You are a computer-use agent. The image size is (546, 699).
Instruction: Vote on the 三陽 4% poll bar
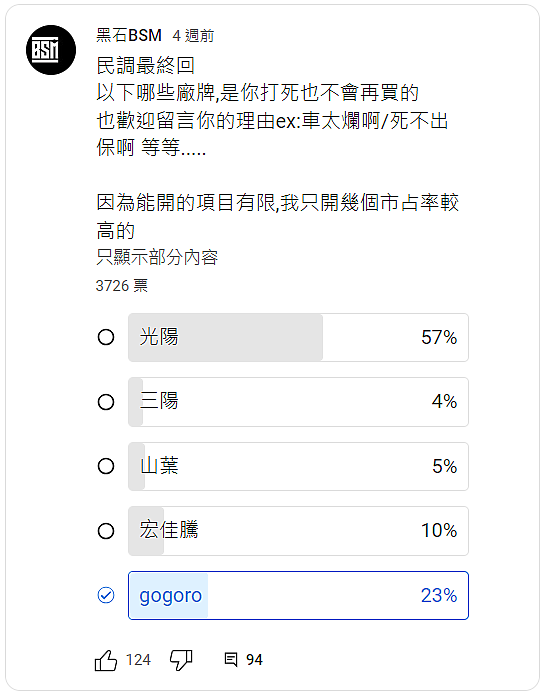coord(298,402)
